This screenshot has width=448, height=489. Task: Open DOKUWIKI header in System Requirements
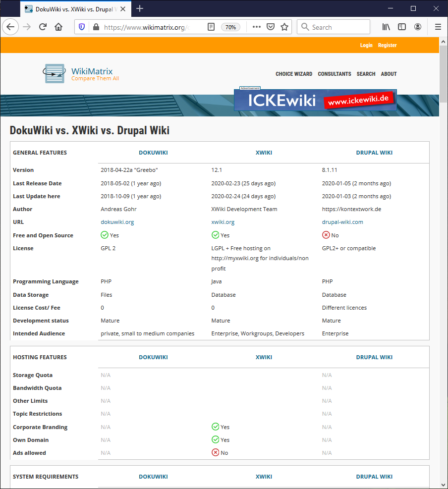coord(153,477)
